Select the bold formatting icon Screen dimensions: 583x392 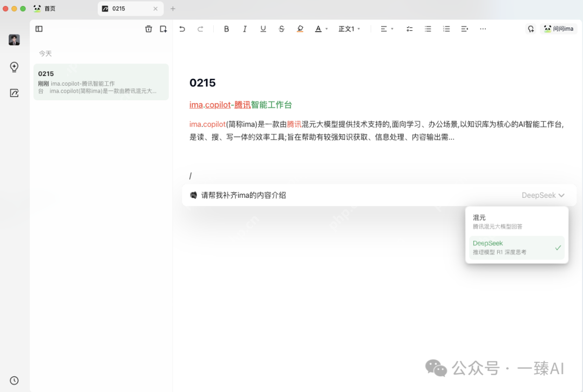click(x=226, y=29)
